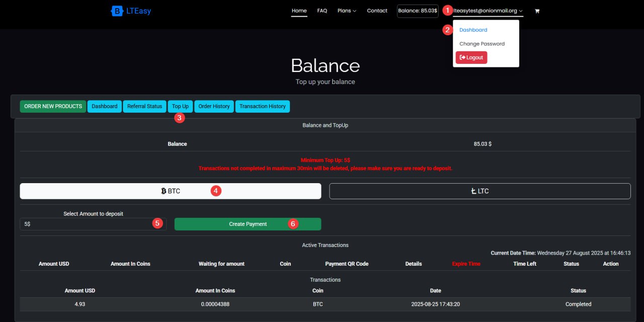Expand the Plans dropdown menu
The image size is (644, 322).
(347, 11)
